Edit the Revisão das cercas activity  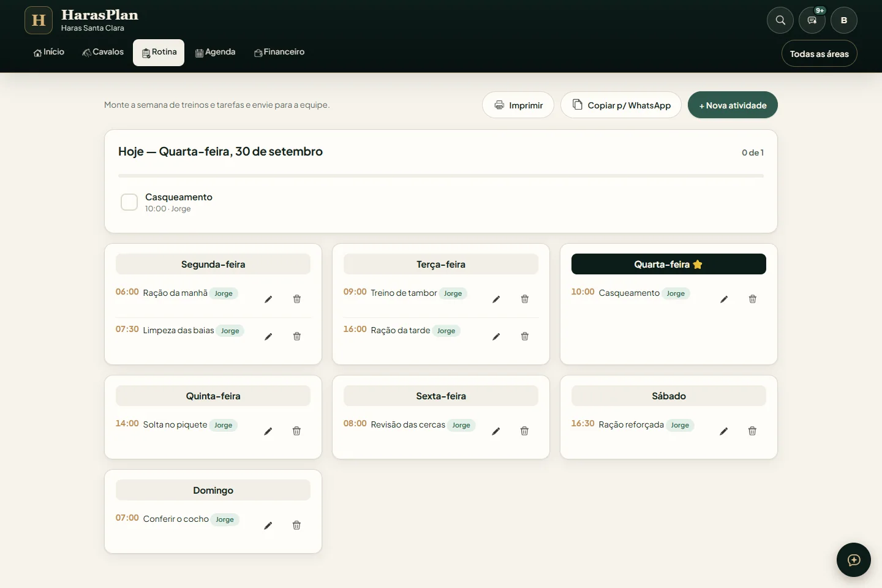pos(496,431)
